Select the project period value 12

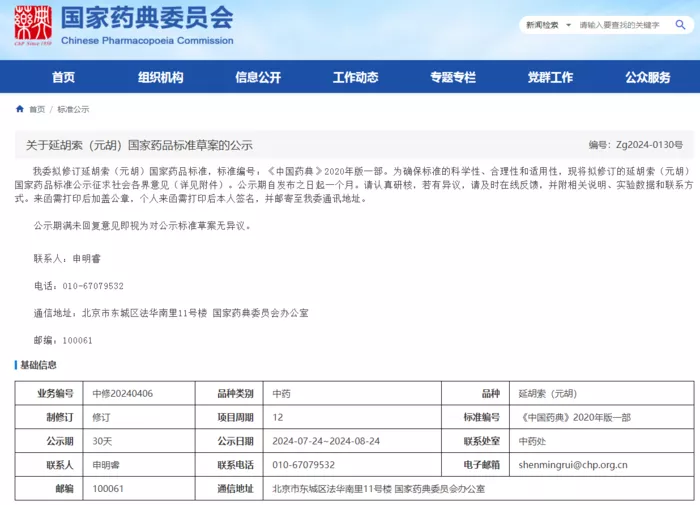352,417
